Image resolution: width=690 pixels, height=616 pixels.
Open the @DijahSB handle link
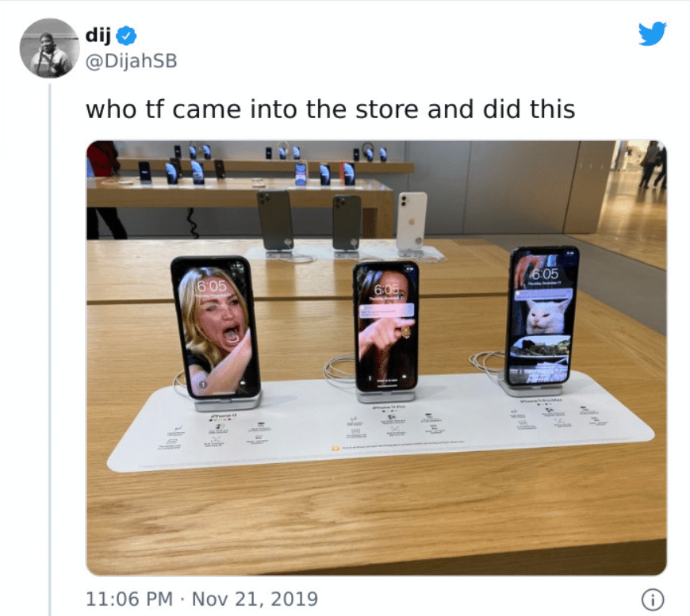click(131, 61)
